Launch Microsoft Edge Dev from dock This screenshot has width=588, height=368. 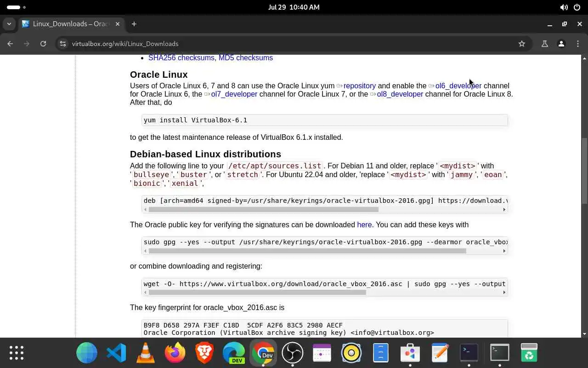pyautogui.click(x=234, y=353)
